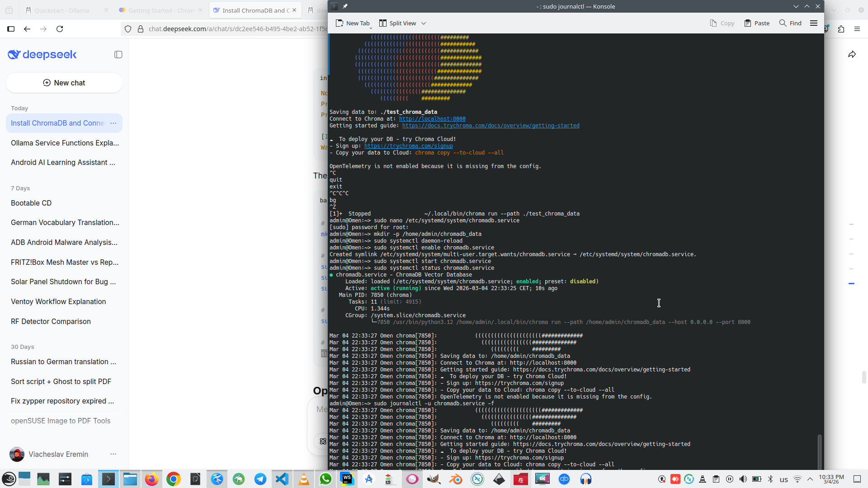Select Ollama Service Functions chat
The image size is (868, 488).
click(65, 143)
